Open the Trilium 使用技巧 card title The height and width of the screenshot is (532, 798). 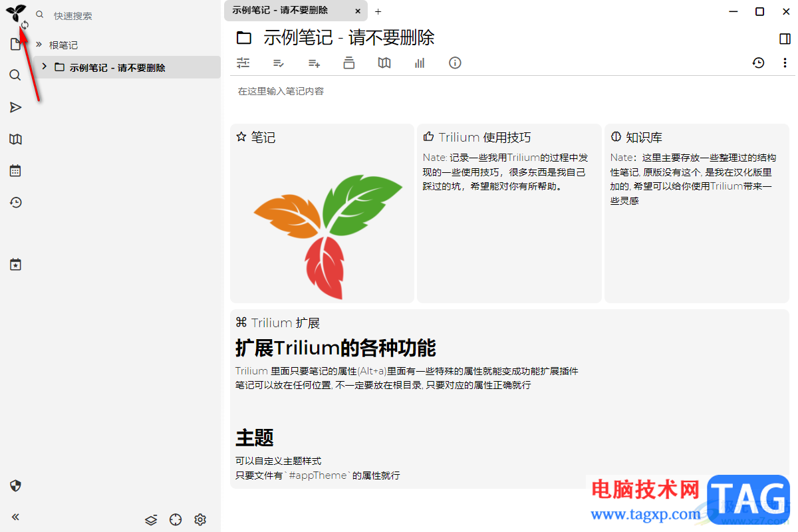[x=485, y=138]
